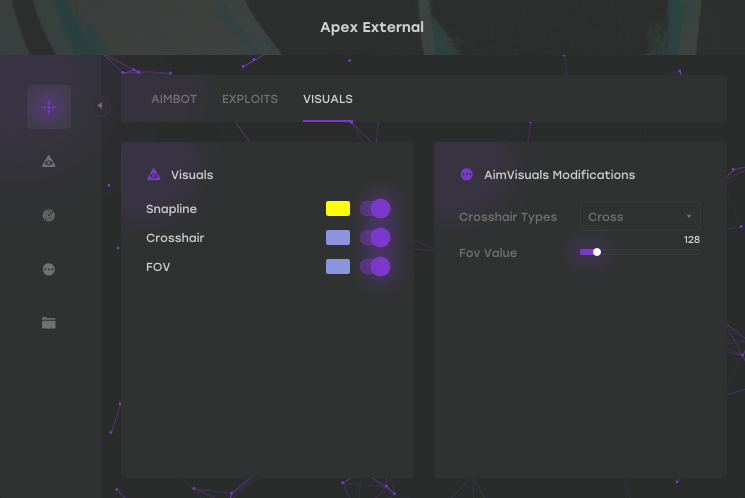Viewport: 745px width, 498px height.
Task: Open the folder configs sidebar section
Action: click(x=48, y=323)
